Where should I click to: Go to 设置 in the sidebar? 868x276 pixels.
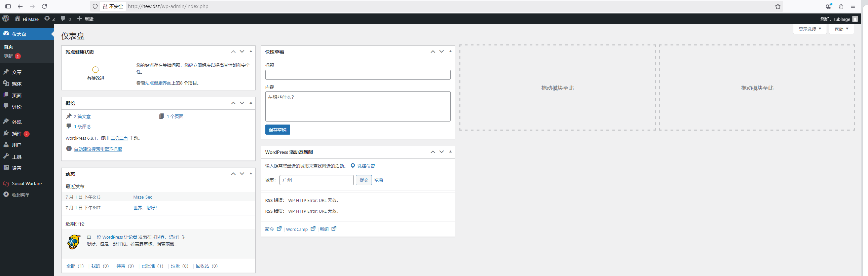click(x=17, y=168)
